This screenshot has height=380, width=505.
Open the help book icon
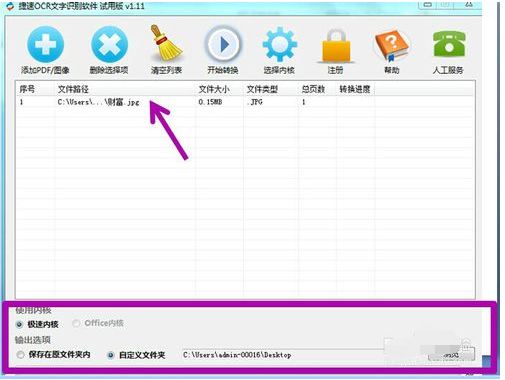click(x=392, y=45)
